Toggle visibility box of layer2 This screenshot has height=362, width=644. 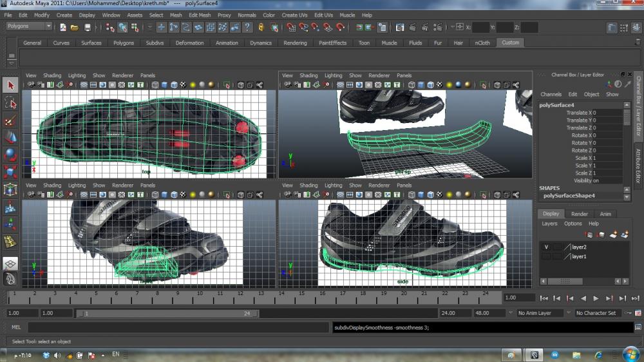coord(546,247)
